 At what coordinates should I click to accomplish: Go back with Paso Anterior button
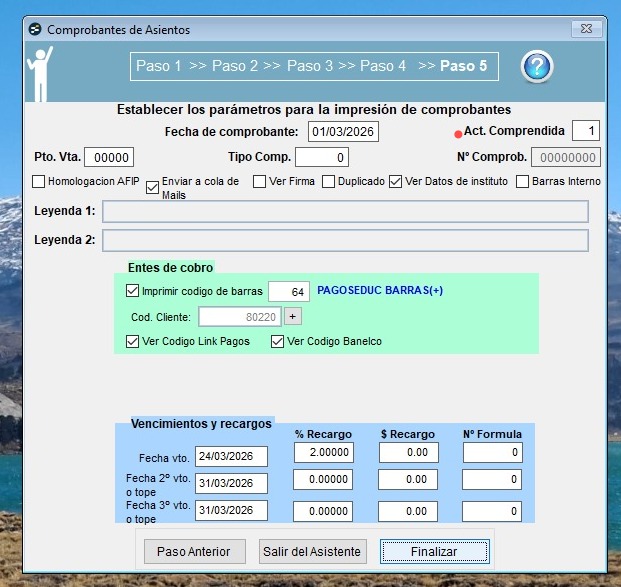click(x=194, y=551)
